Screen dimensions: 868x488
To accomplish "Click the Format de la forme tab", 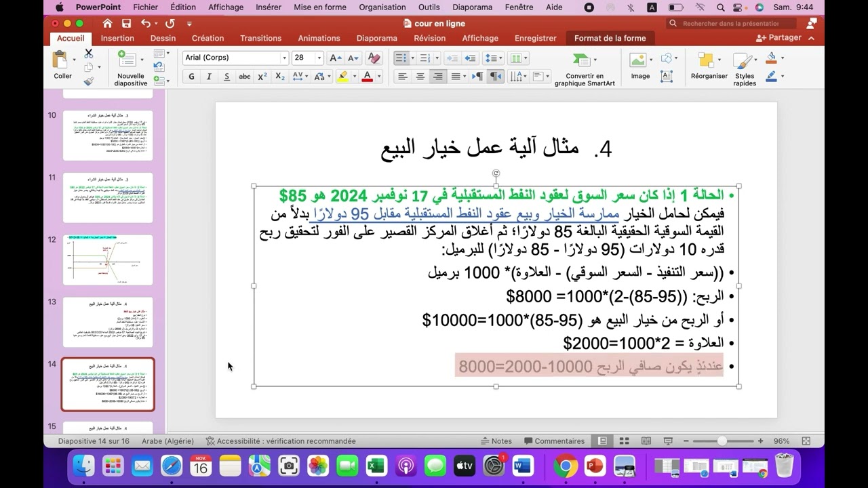I will pos(610,38).
